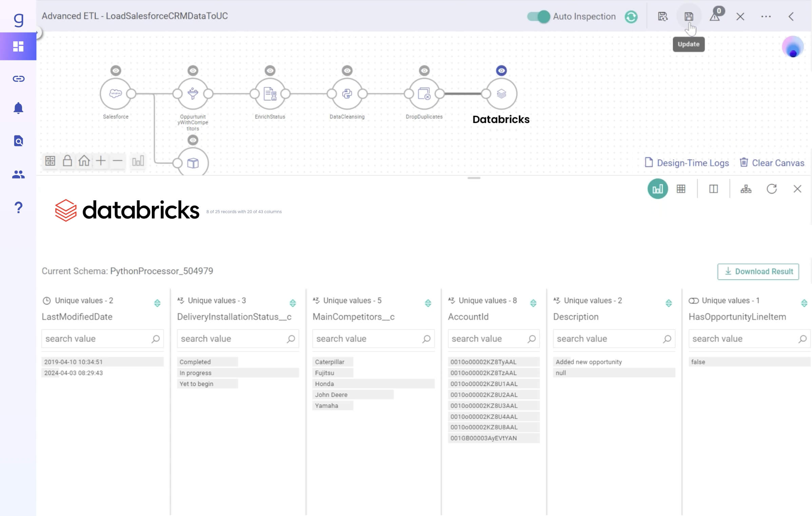Image resolution: width=812 pixels, height=516 pixels.
Task: Toggle the Auto Inspection switch
Action: tap(538, 16)
